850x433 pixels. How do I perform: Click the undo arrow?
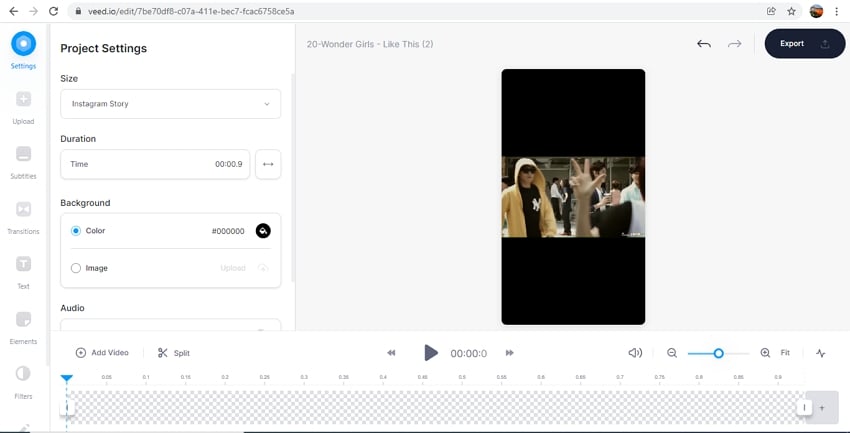[x=704, y=44]
